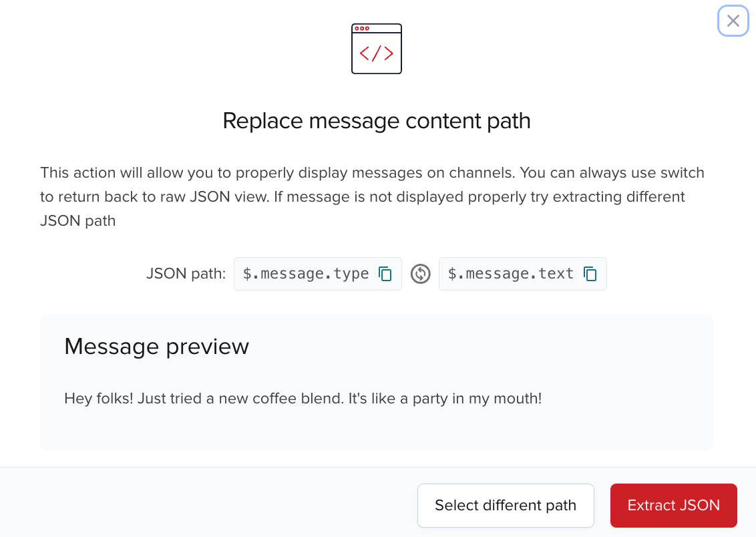Click the copy icon beside message text path
Viewport: 756px width, 537px height.
point(590,274)
